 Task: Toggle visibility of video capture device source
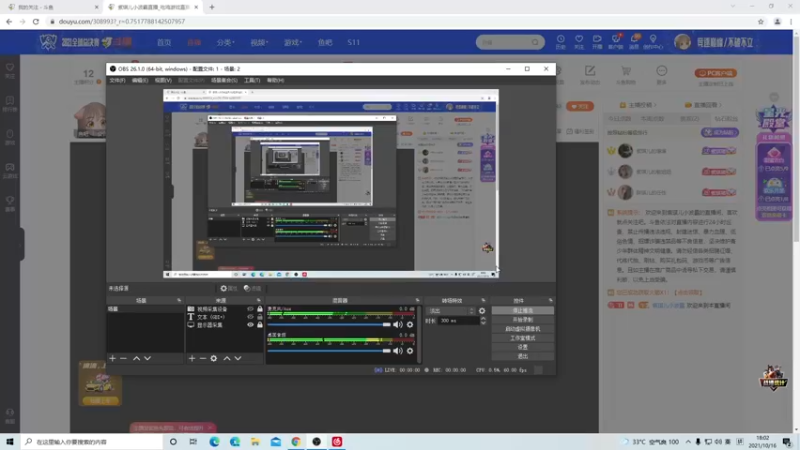pos(250,309)
